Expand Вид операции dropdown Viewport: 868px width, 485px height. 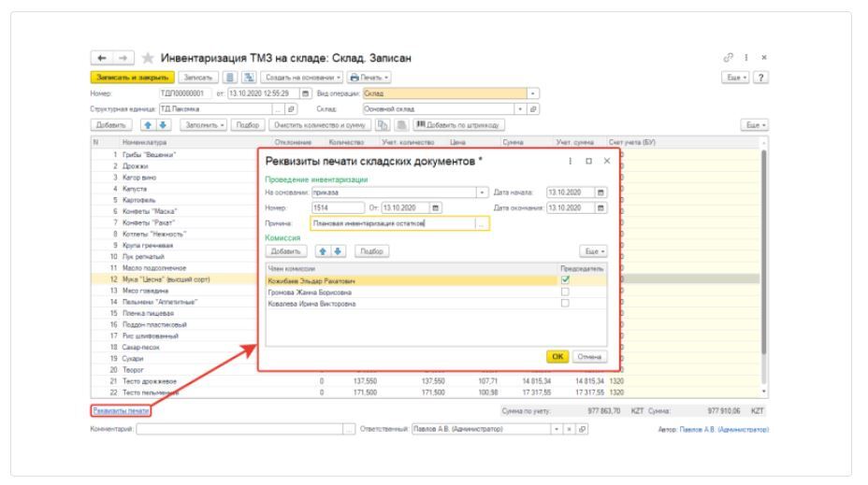pos(532,93)
